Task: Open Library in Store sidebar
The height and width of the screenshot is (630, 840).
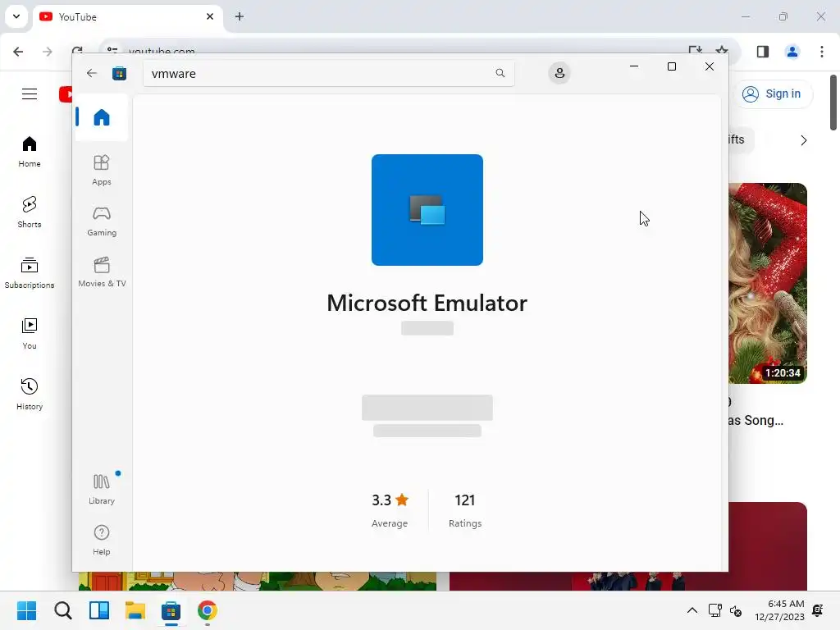Action: click(x=101, y=489)
